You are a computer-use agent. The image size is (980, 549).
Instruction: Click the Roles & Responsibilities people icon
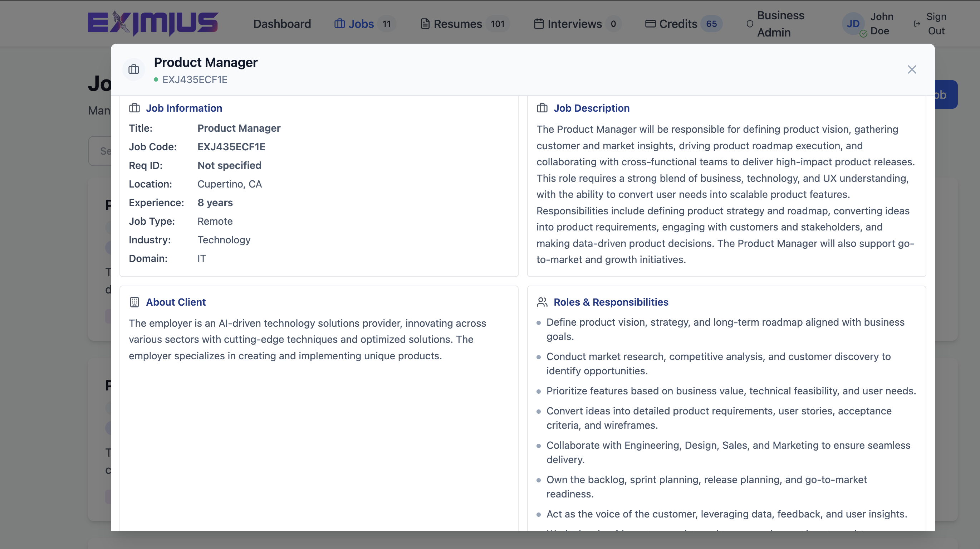(542, 302)
